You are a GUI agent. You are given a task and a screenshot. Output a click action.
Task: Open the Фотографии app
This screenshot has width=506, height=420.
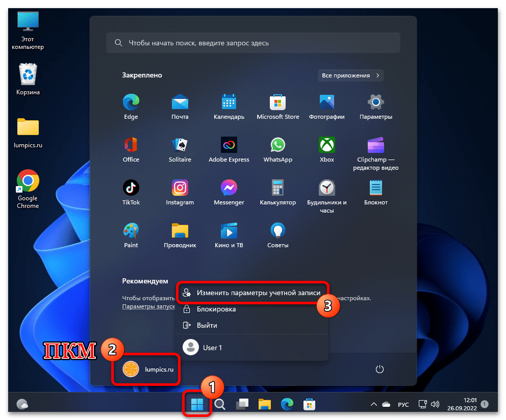pos(326,107)
